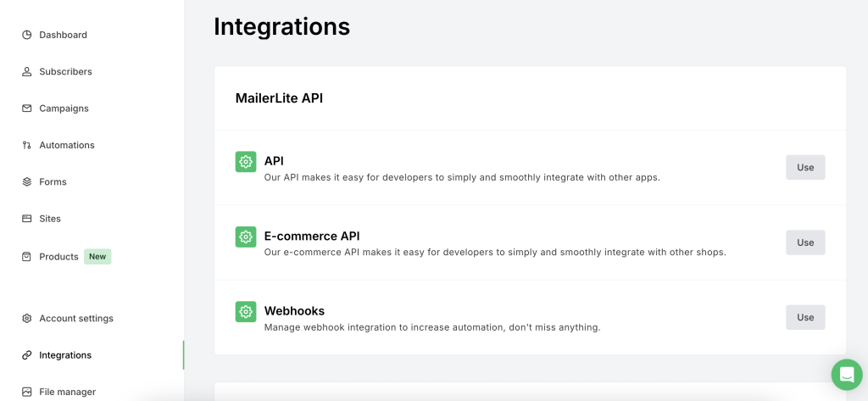Screen dimensions: 868x401
Task: Click the Products shopping bag icon
Action: point(27,257)
